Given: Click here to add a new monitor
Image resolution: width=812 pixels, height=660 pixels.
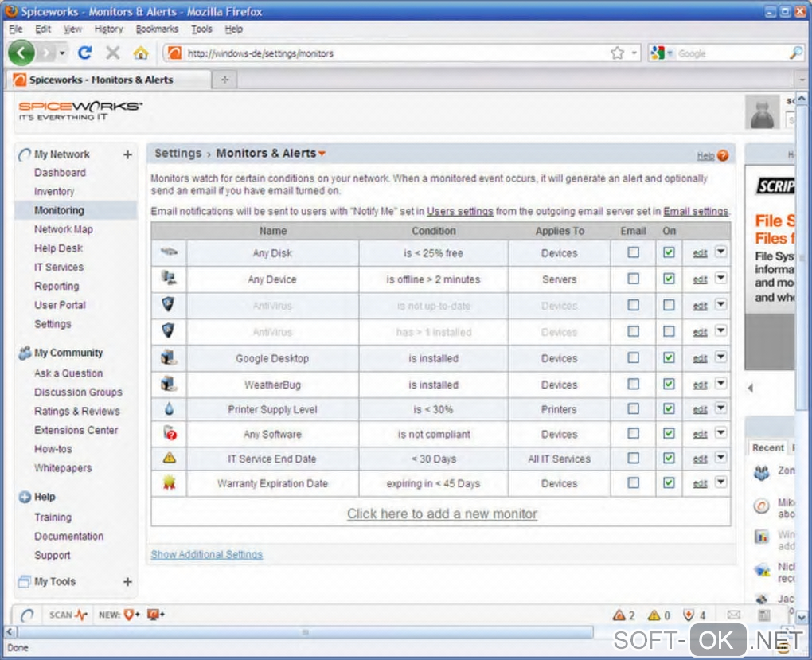Looking at the screenshot, I should click(x=442, y=514).
